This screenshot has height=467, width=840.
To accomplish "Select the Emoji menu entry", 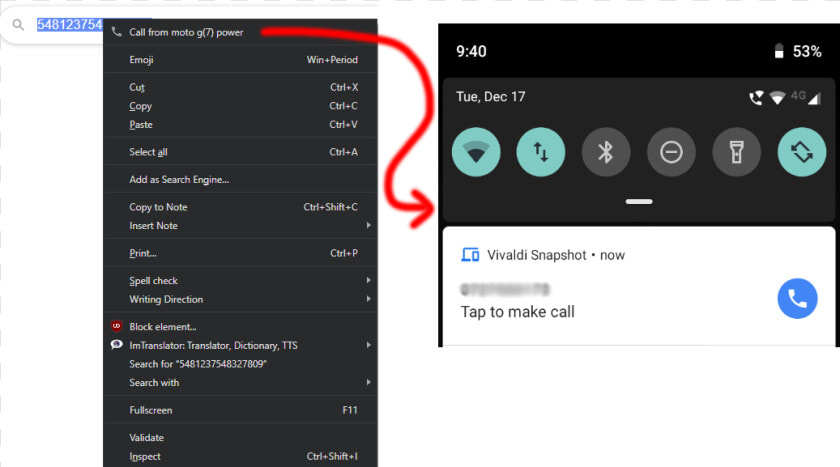I will pyautogui.click(x=240, y=59).
